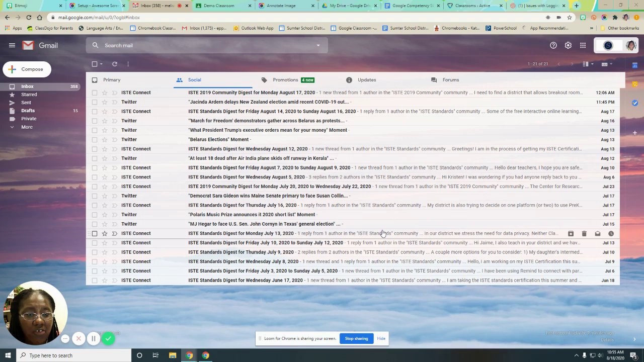
Task: Open the Sent folder
Action: 26,103
